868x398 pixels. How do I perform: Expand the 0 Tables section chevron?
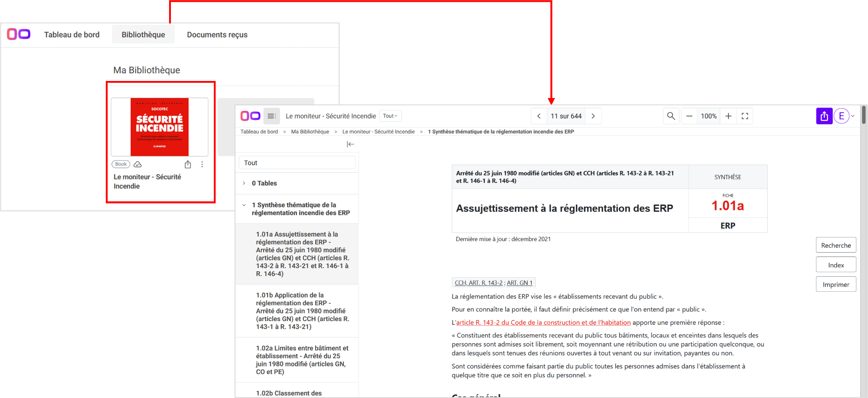point(244,183)
